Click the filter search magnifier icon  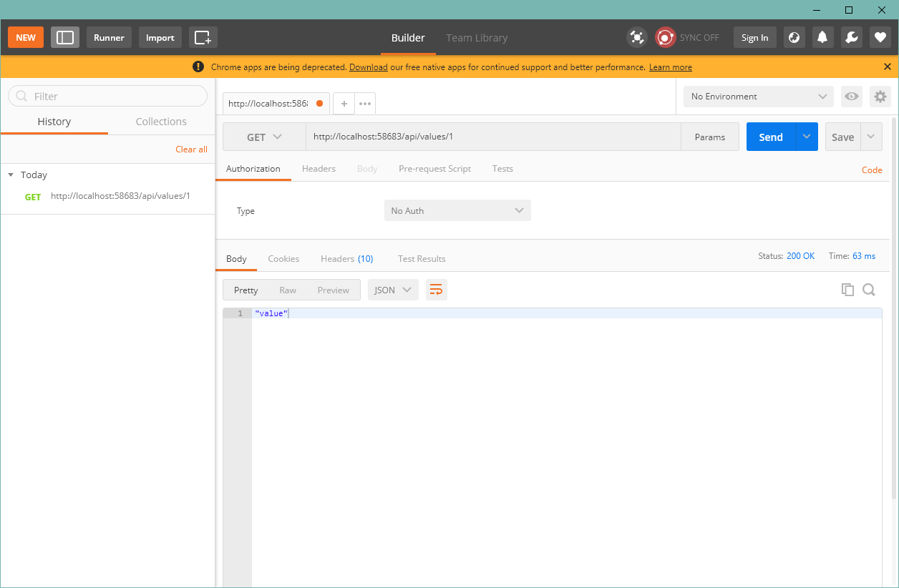(x=21, y=96)
